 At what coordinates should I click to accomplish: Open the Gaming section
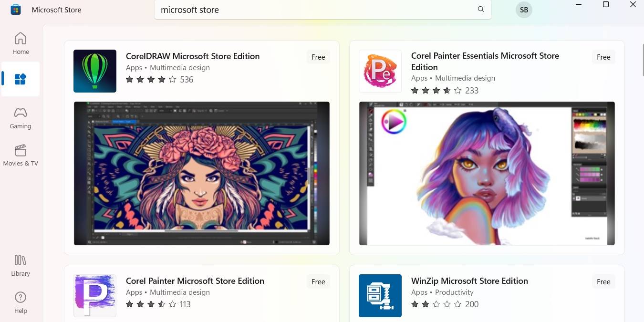coord(20,117)
